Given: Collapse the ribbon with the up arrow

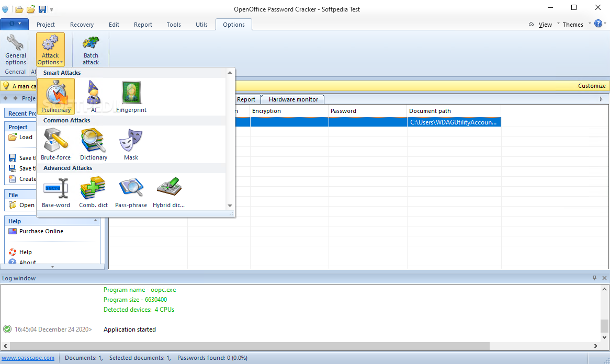Looking at the screenshot, I should pos(531,24).
